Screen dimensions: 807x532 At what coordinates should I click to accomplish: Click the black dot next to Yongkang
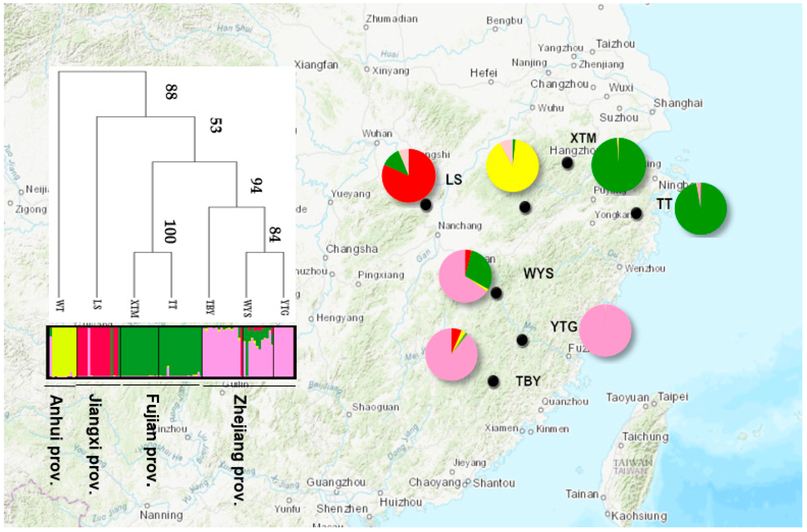tap(636, 213)
